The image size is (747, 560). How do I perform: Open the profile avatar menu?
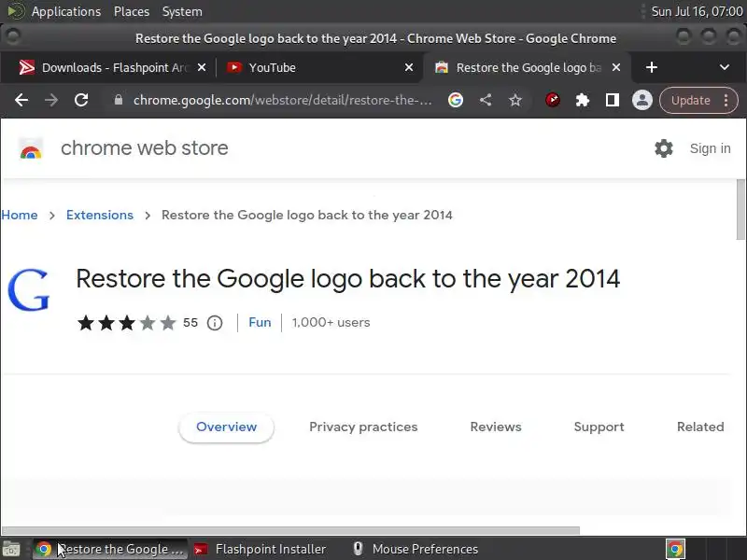[642, 100]
